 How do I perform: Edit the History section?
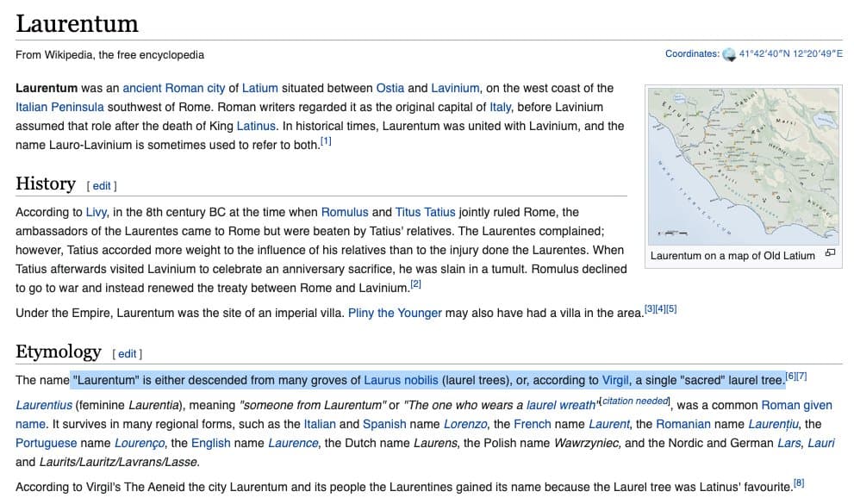click(x=102, y=185)
